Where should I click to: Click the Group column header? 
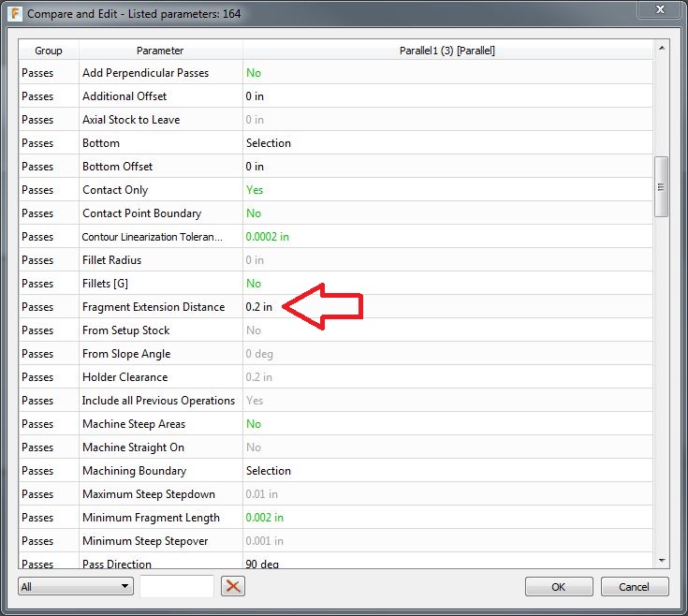49,51
